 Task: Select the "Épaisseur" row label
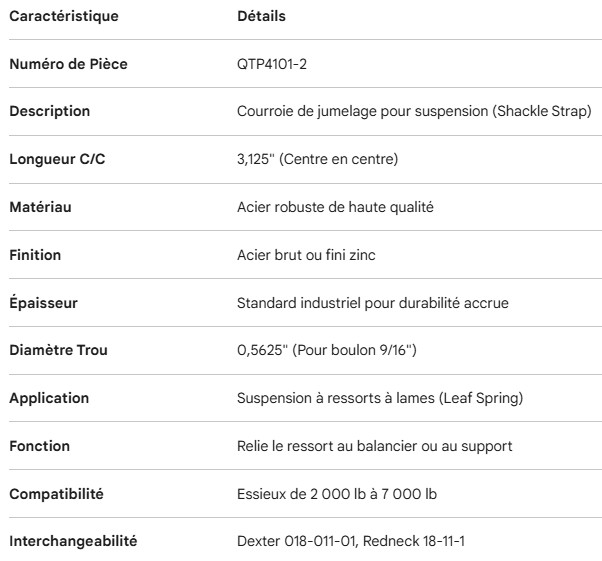tap(43, 303)
